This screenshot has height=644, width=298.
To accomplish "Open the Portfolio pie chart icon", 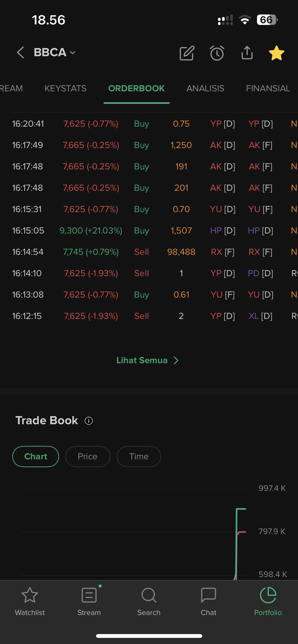I will [x=268, y=601].
